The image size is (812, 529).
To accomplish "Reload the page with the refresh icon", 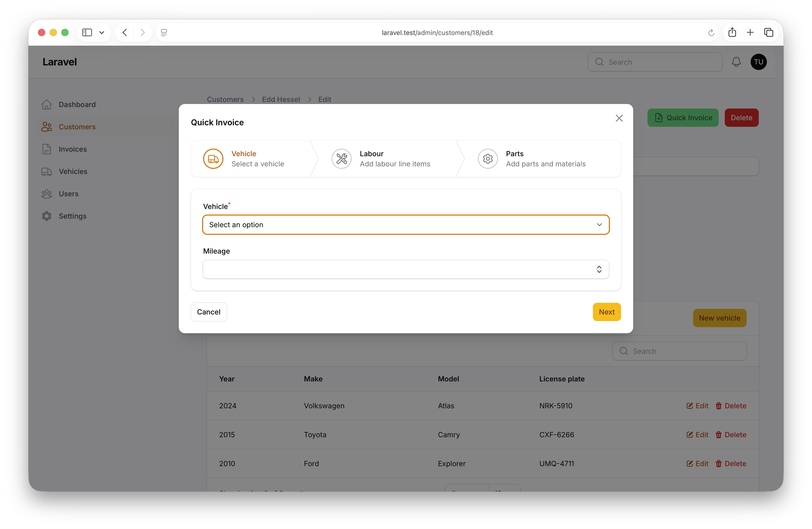I will [711, 33].
